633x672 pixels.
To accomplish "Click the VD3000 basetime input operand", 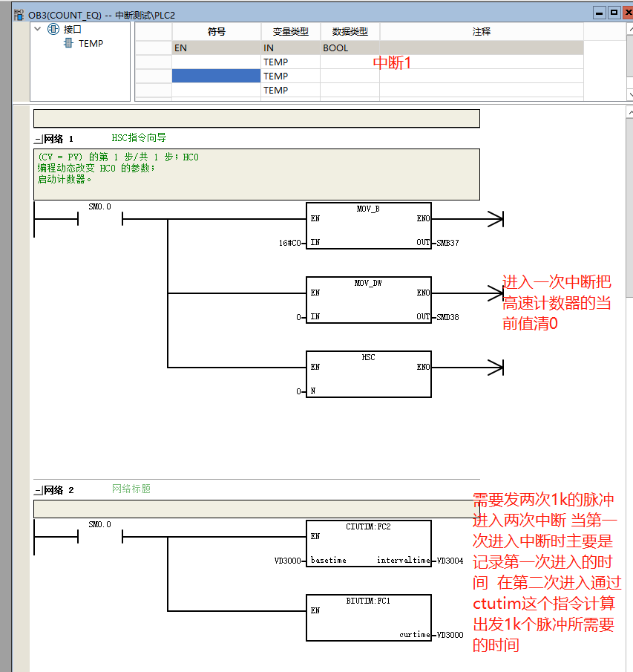I will pyautogui.click(x=288, y=561).
